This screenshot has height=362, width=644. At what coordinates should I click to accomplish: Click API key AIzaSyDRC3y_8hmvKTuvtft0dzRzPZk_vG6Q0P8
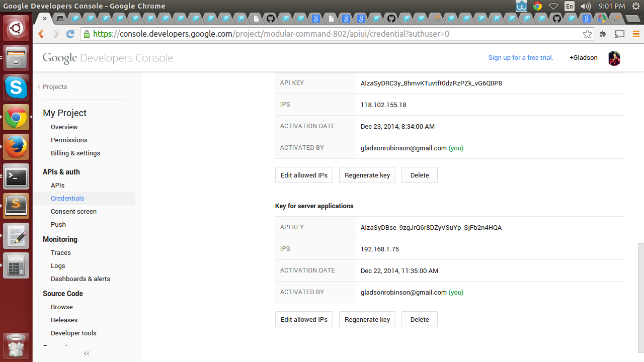click(431, 83)
